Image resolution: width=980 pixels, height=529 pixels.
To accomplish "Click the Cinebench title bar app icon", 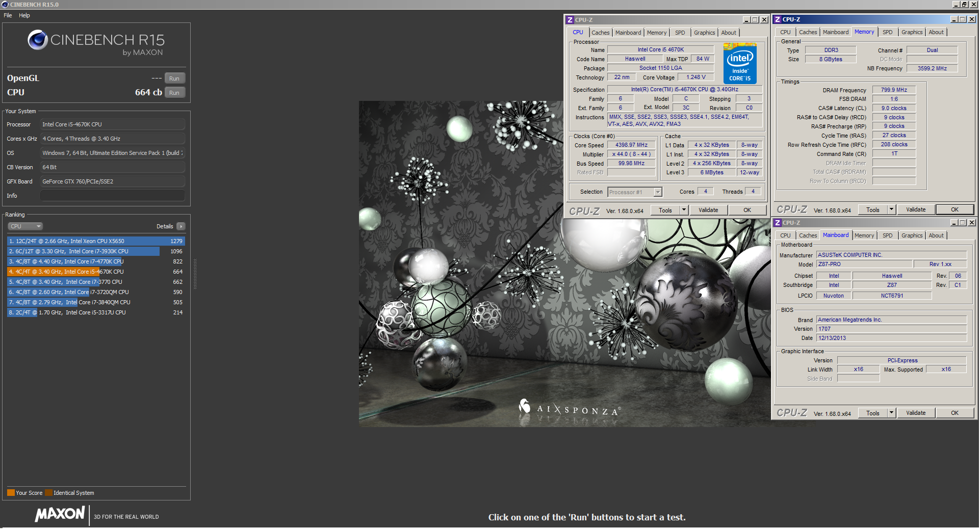I will pyautogui.click(x=5, y=5).
